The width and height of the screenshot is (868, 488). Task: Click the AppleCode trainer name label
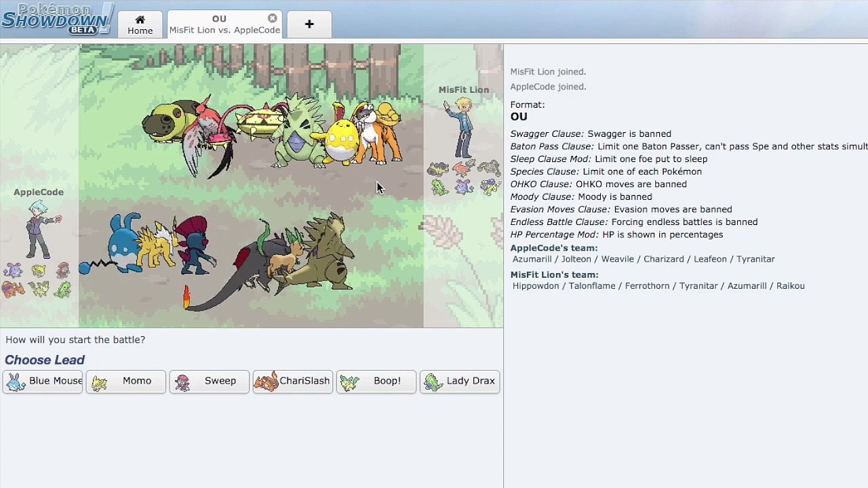tap(39, 192)
